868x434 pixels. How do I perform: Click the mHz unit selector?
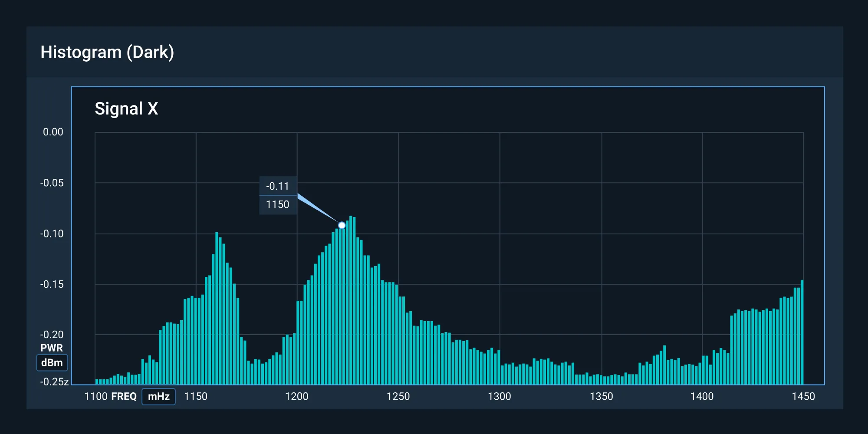tap(158, 396)
